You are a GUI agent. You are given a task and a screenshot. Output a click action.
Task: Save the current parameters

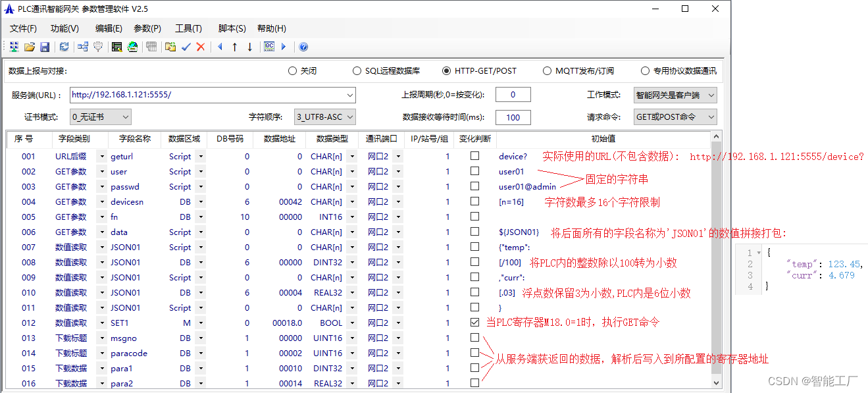44,46
